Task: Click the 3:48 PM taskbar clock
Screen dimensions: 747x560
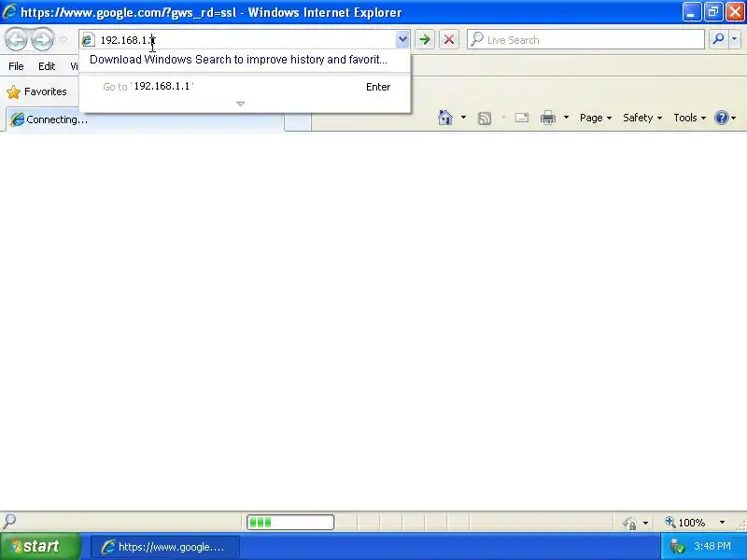Action: [712, 546]
